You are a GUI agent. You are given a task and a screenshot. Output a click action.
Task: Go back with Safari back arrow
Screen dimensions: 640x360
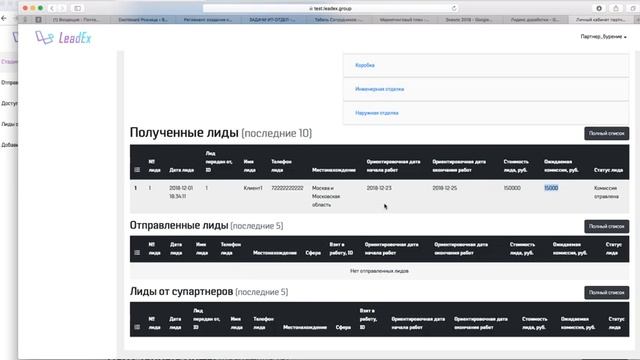[x=52, y=8]
